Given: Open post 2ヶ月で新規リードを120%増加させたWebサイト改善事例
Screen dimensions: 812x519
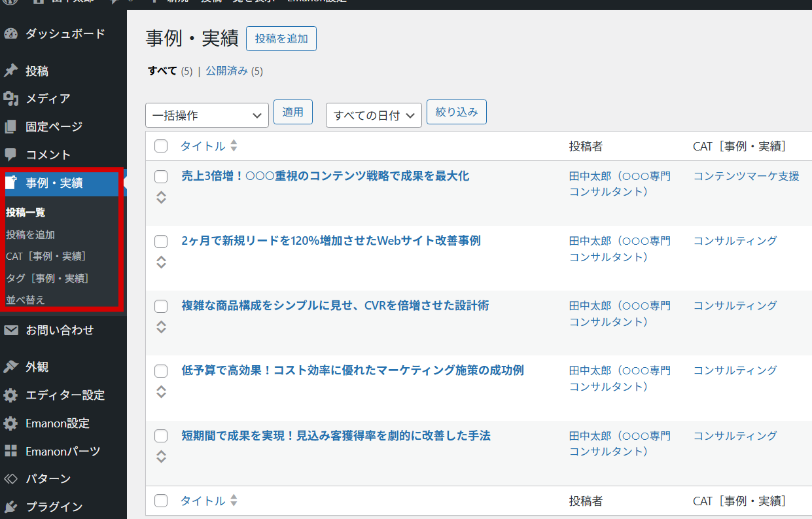Looking at the screenshot, I should 331,241.
